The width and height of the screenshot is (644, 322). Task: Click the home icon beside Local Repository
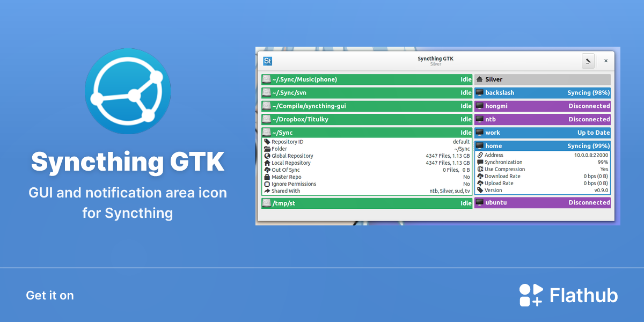[x=267, y=163]
